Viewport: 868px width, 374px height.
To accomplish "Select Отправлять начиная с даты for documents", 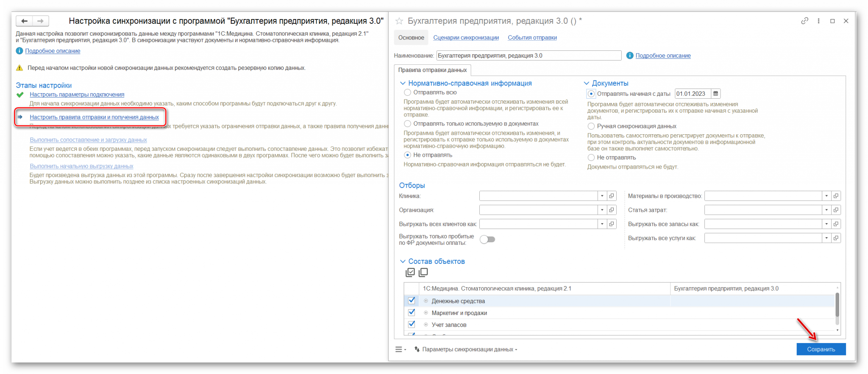I will (591, 94).
